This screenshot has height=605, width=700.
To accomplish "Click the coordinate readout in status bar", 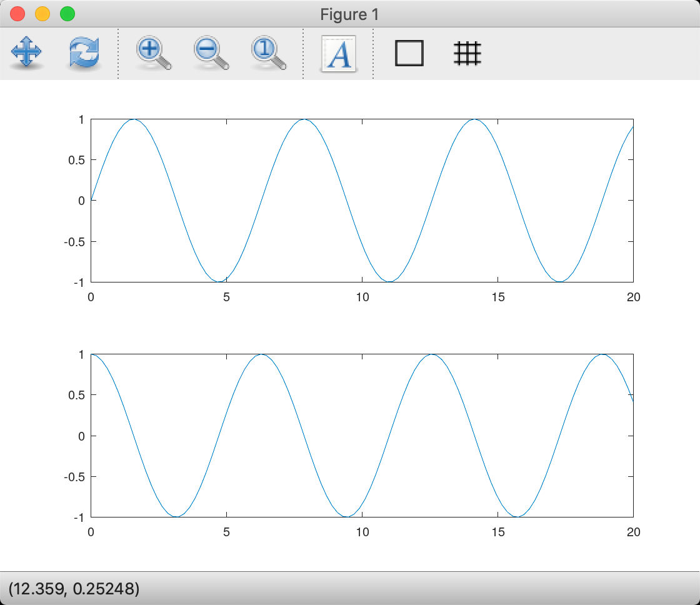I will coord(74,588).
